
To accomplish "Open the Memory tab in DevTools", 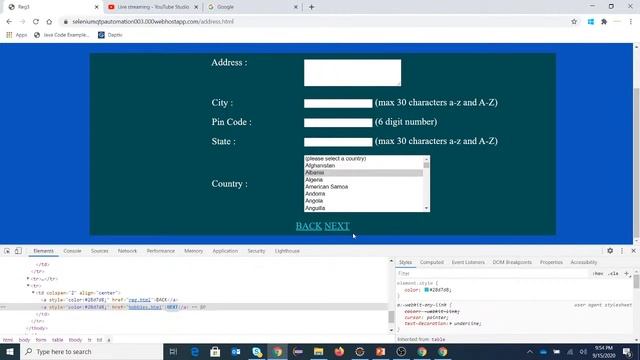I will tap(193, 251).
